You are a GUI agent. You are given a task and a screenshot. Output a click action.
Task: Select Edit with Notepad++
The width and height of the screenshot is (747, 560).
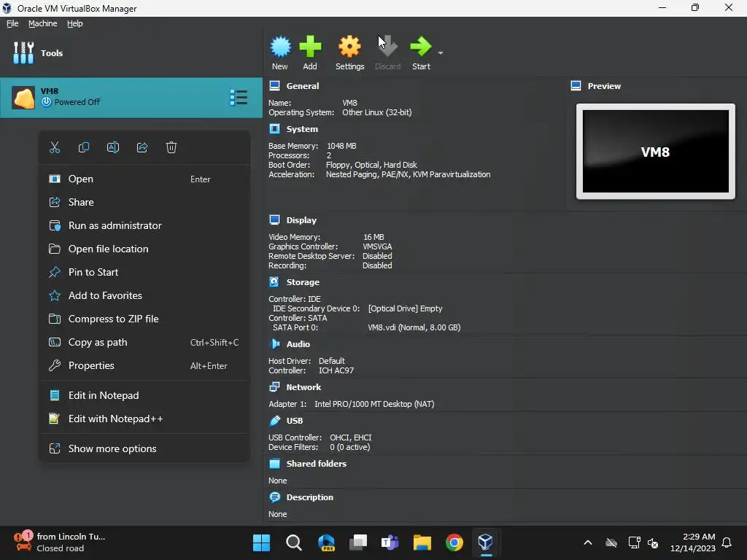[x=144, y=419]
